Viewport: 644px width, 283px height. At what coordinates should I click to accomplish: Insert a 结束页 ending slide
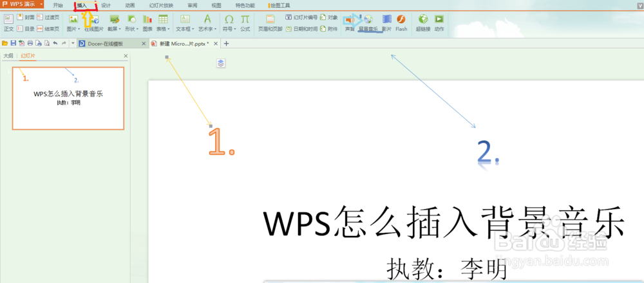(x=48, y=29)
